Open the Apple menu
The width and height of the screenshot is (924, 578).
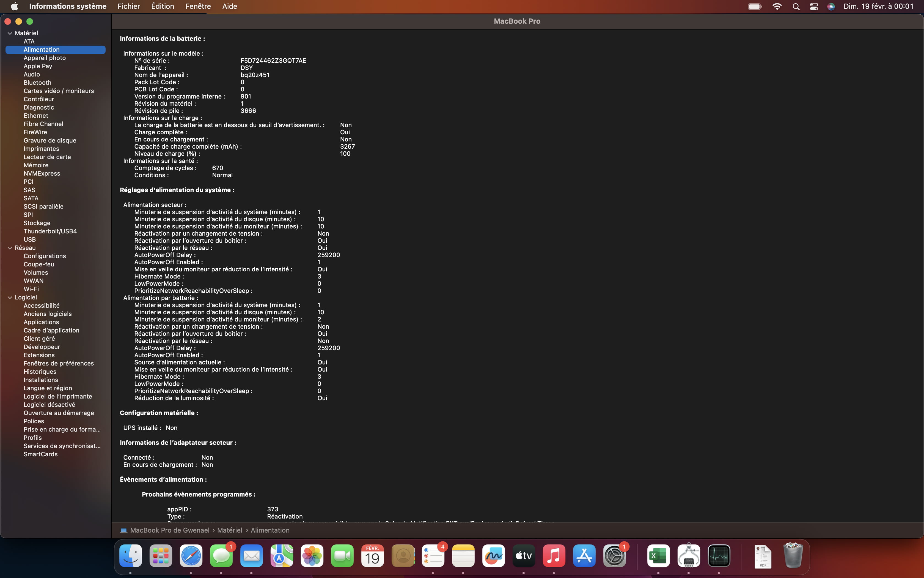click(15, 6)
